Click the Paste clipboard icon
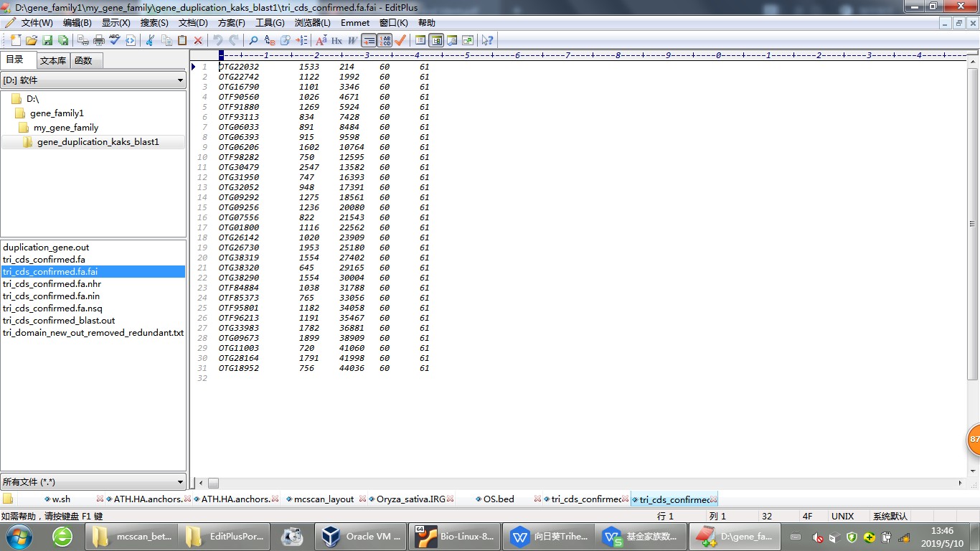Screen dimensions: 980x551 [182, 40]
